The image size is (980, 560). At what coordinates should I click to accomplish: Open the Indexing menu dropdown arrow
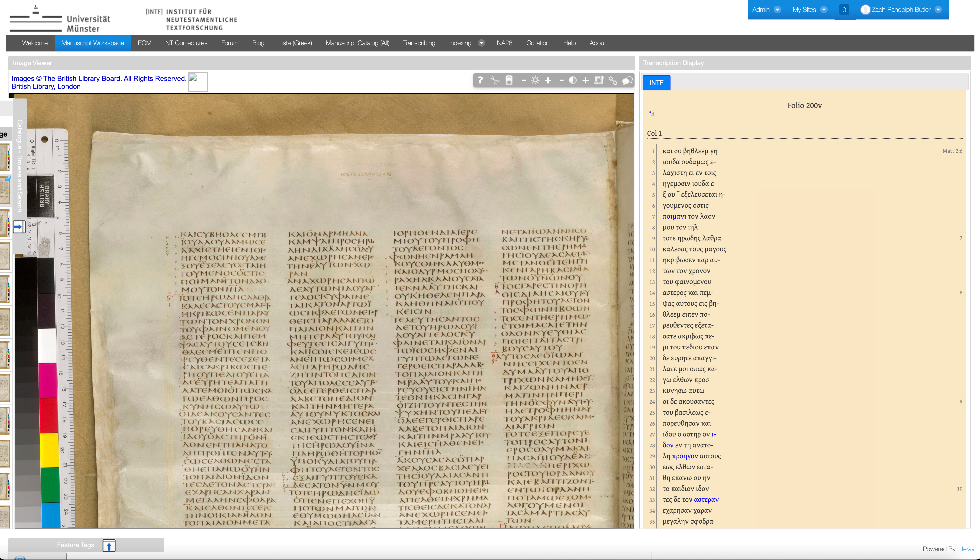click(x=482, y=43)
